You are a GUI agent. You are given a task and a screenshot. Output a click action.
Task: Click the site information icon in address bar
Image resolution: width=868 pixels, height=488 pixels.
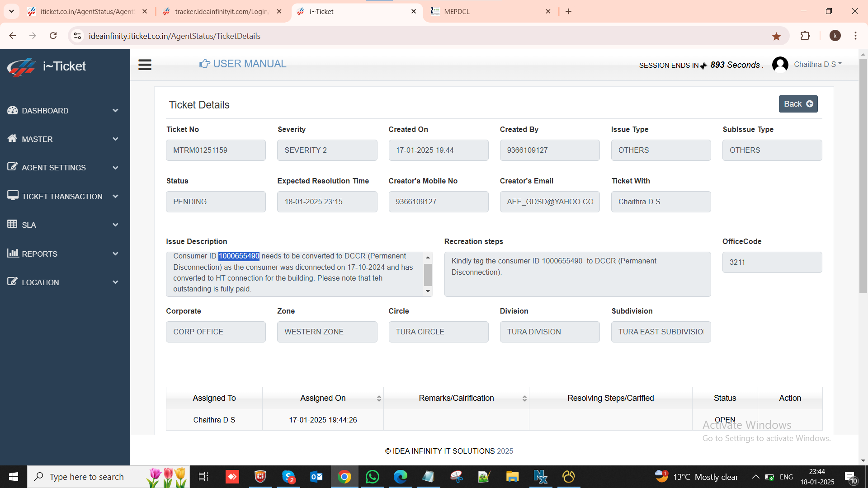77,36
